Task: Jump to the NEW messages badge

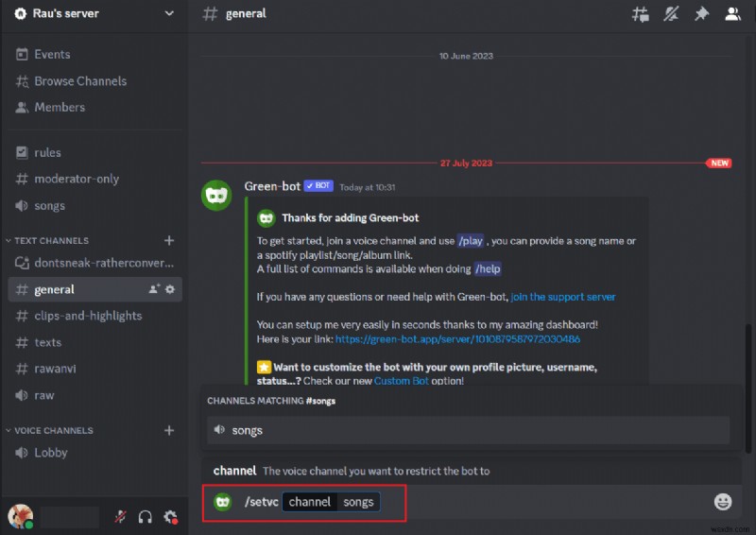Action: [x=719, y=164]
